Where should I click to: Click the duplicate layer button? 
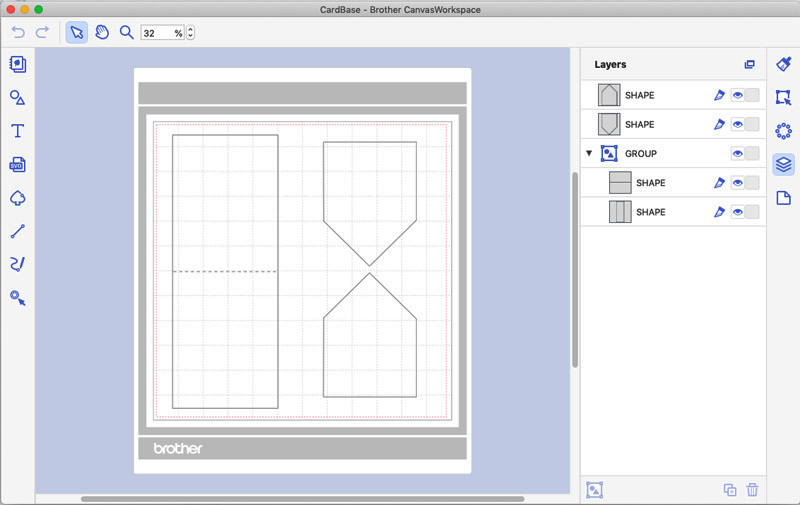[x=729, y=490]
